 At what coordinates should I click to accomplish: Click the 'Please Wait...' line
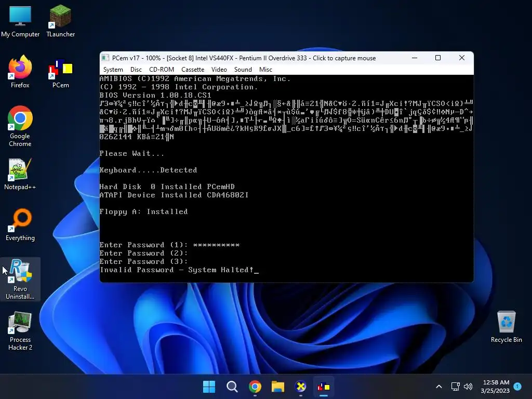point(131,153)
